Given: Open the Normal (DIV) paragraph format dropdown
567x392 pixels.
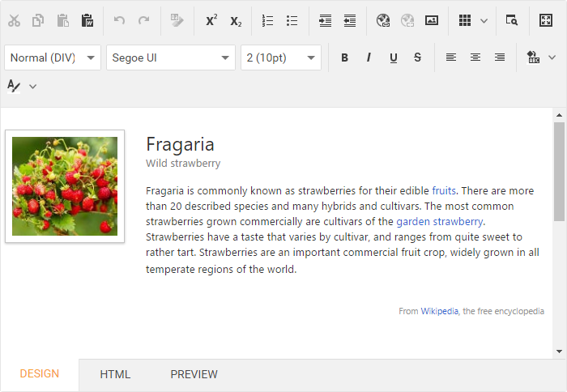Looking at the screenshot, I should 53,58.
